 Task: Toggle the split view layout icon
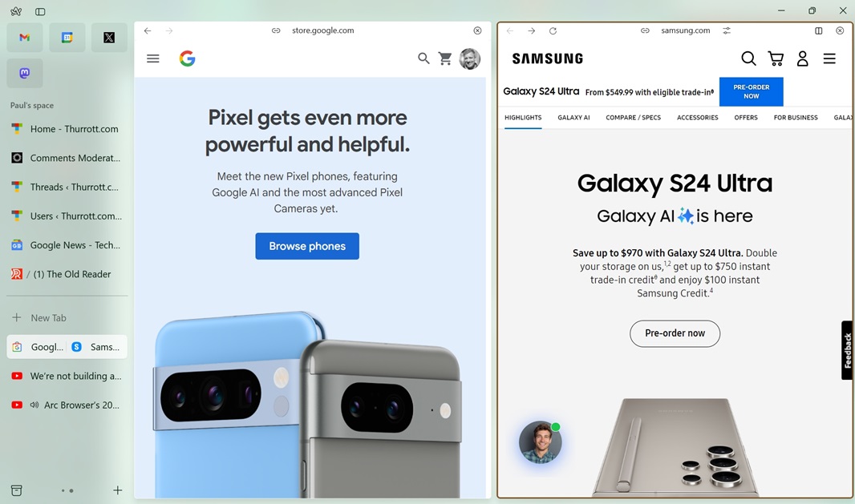(818, 31)
